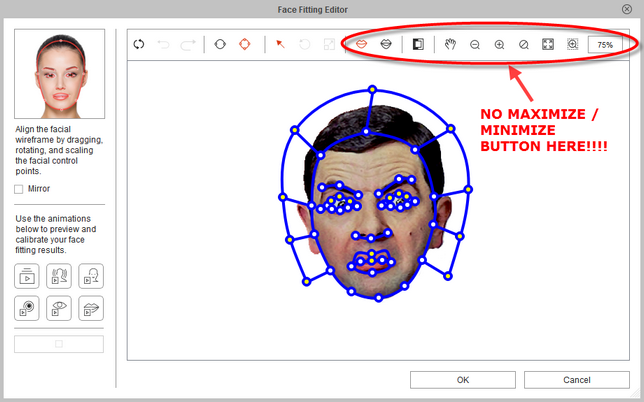Screen dimensions: 644x402
Task: Click the 75% zoom value field
Action: tap(605, 45)
